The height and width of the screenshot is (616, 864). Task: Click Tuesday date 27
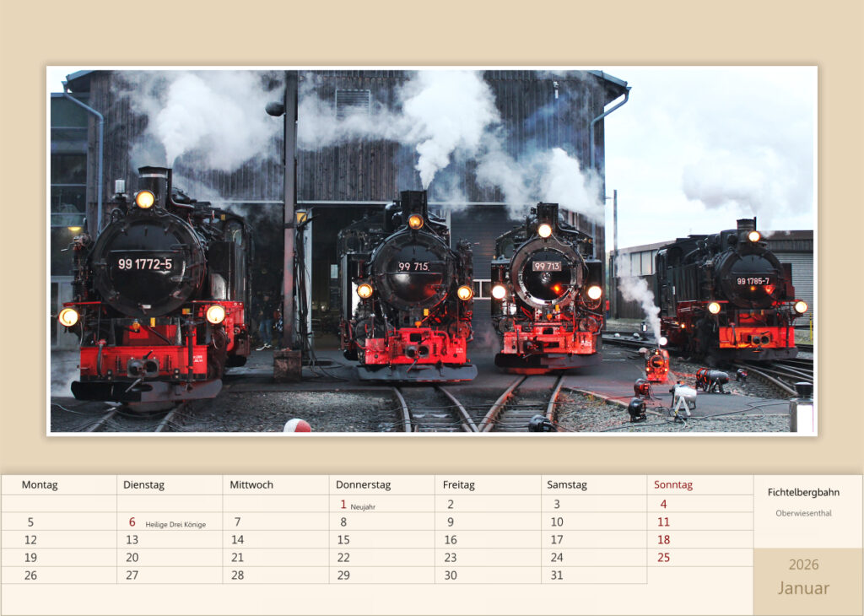[132, 575]
